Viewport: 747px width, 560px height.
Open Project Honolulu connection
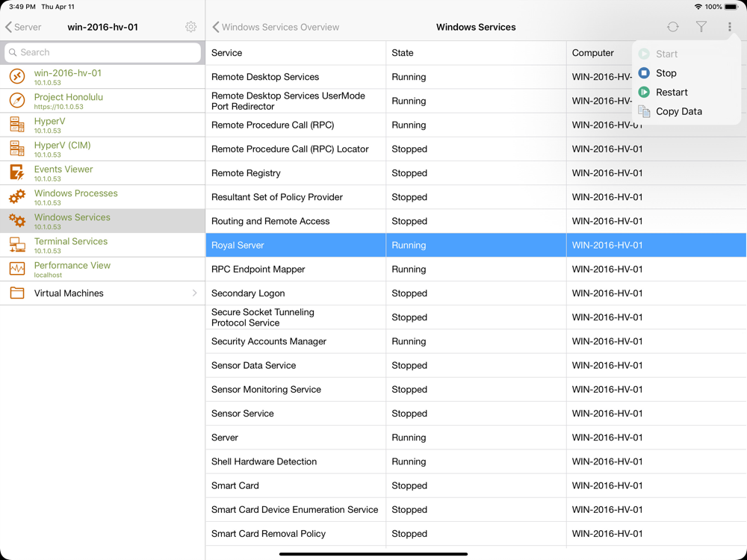click(x=102, y=101)
